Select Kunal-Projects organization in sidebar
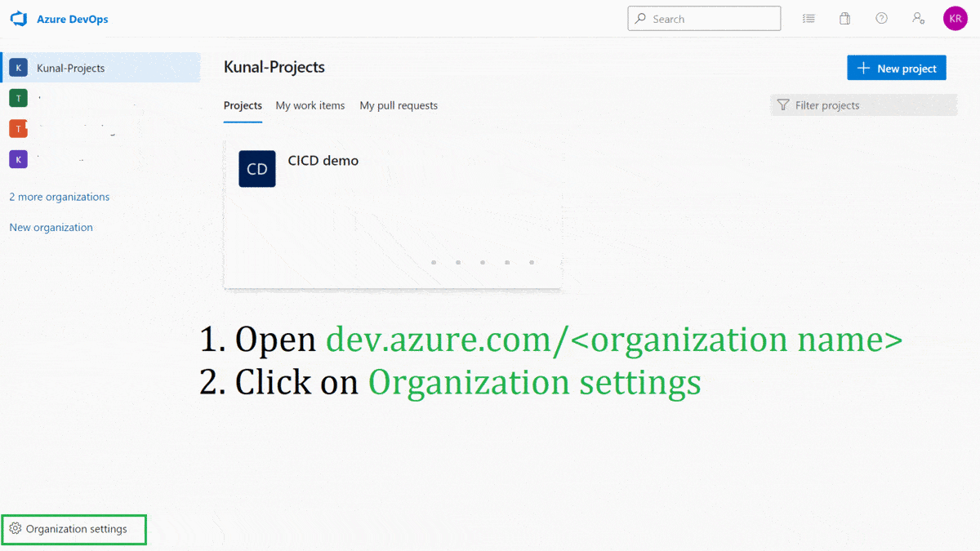This screenshot has height=551, width=980. click(x=100, y=68)
